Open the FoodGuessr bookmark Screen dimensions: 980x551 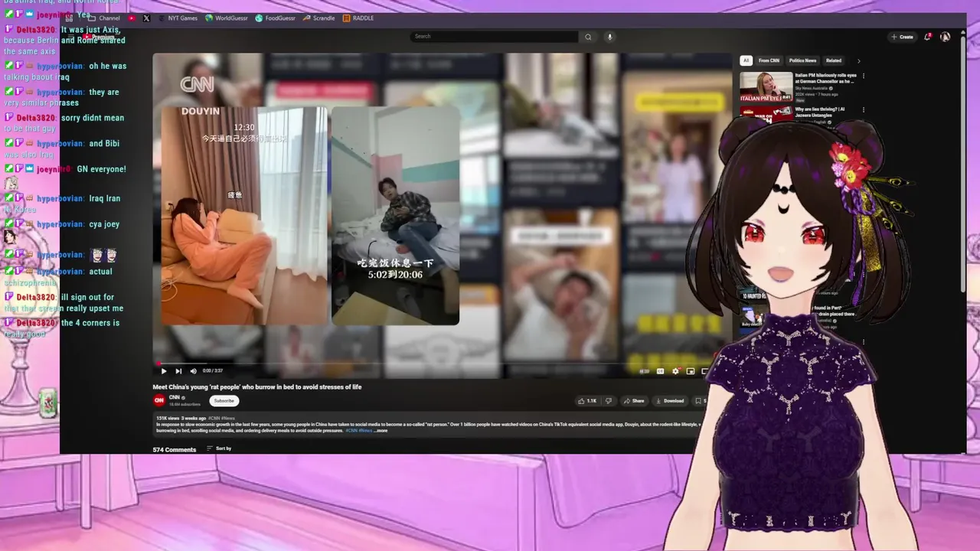(275, 18)
